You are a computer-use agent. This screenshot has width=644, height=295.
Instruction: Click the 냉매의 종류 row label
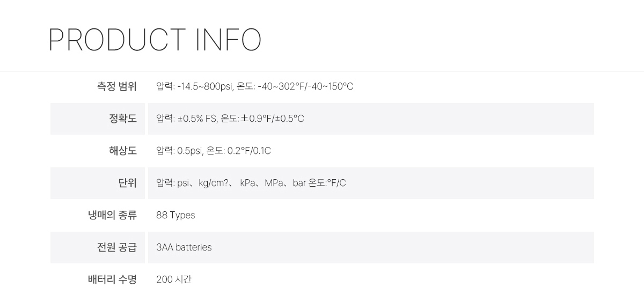pyautogui.click(x=112, y=215)
